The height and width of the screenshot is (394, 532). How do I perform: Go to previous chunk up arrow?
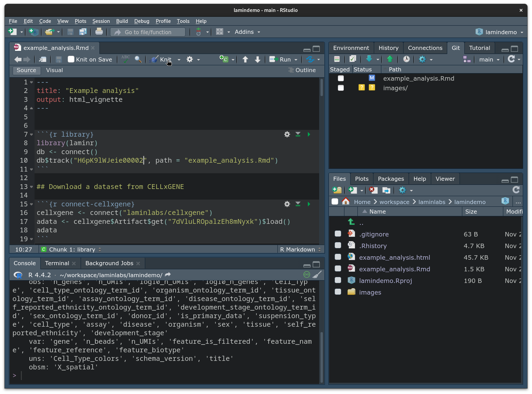point(245,59)
